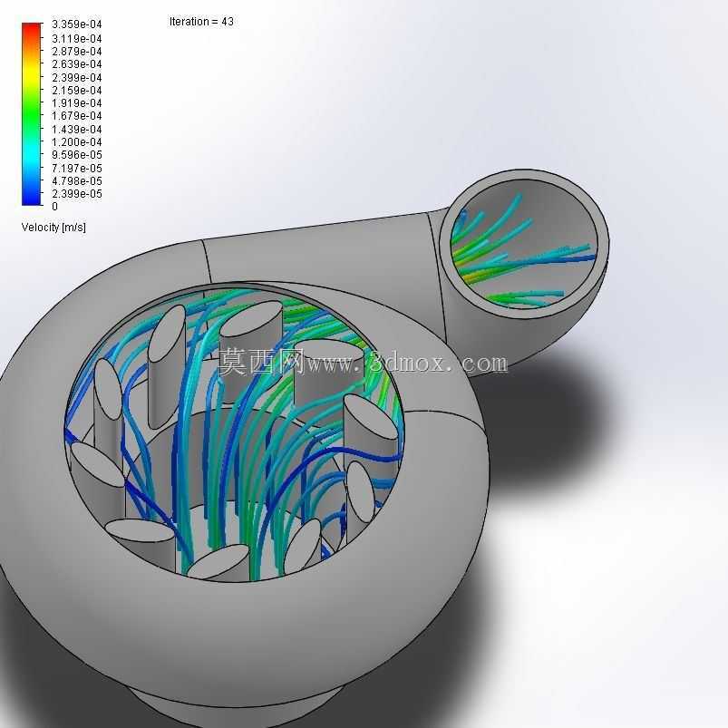This screenshot has width=728, height=728.
Task: Click the legend value 2.399e-05
Action: point(76,193)
